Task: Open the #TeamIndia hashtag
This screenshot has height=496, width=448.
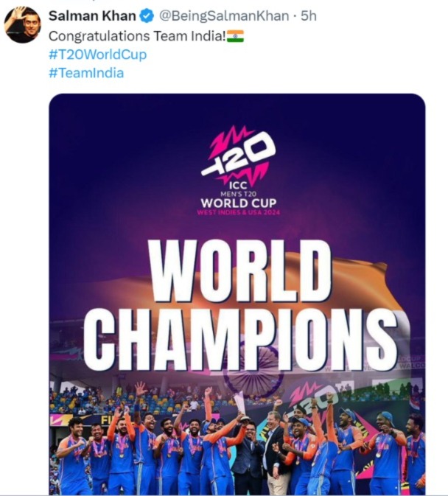Action: click(85, 72)
